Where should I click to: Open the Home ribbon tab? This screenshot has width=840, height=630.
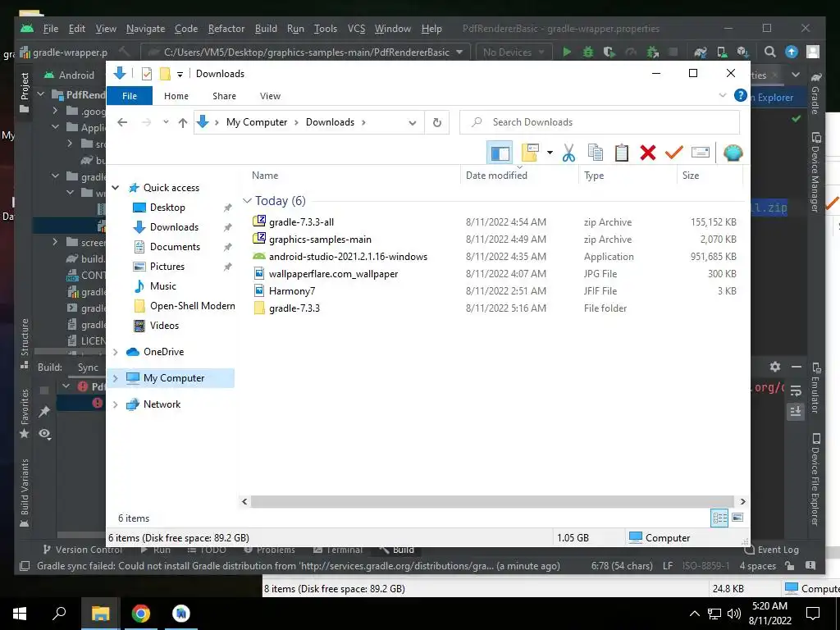[x=176, y=96]
